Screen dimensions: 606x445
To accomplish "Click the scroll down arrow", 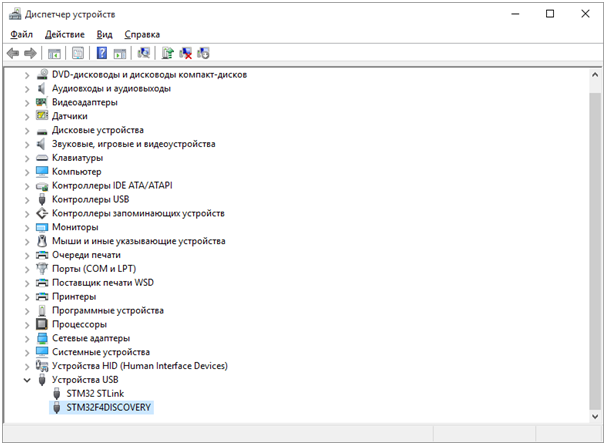I will coord(595,416).
